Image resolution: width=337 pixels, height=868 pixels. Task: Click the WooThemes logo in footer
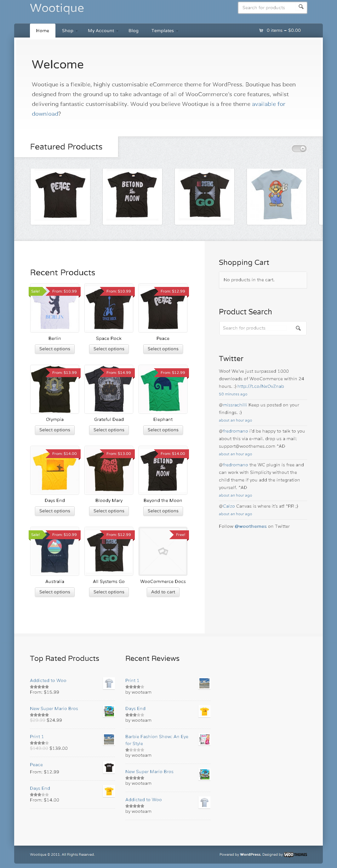296,854
